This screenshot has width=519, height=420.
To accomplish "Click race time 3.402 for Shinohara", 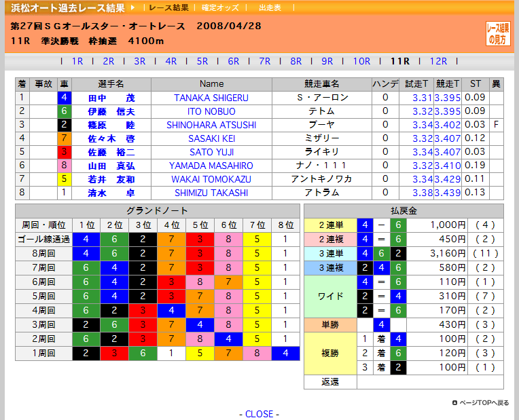I will coord(448,125).
